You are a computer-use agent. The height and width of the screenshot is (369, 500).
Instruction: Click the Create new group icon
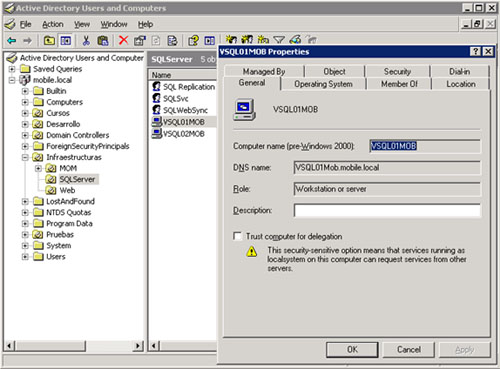(x=247, y=40)
